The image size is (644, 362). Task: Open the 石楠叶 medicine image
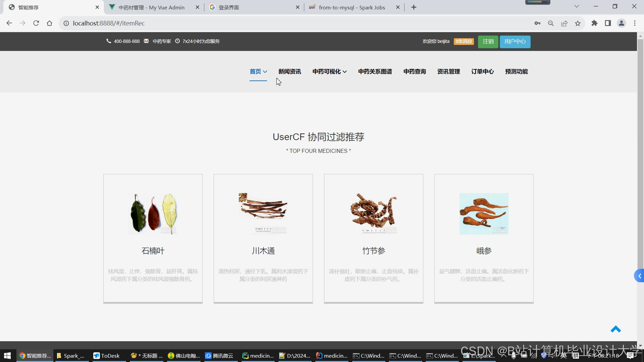click(x=153, y=214)
